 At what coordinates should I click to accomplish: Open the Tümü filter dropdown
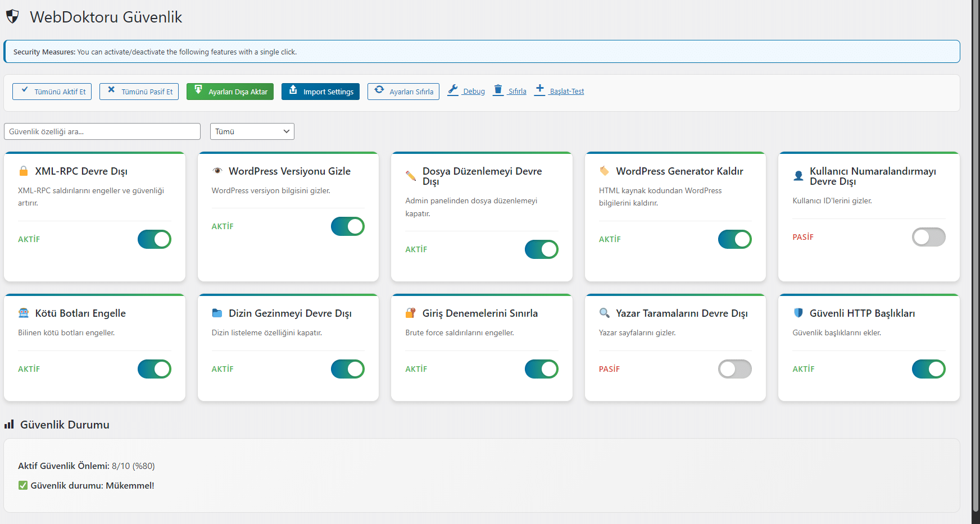coord(252,131)
